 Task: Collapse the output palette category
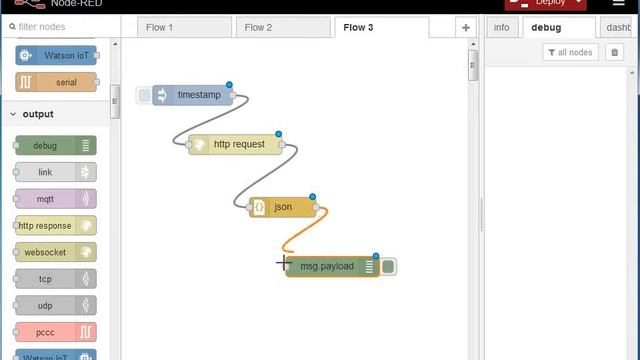[56, 114]
